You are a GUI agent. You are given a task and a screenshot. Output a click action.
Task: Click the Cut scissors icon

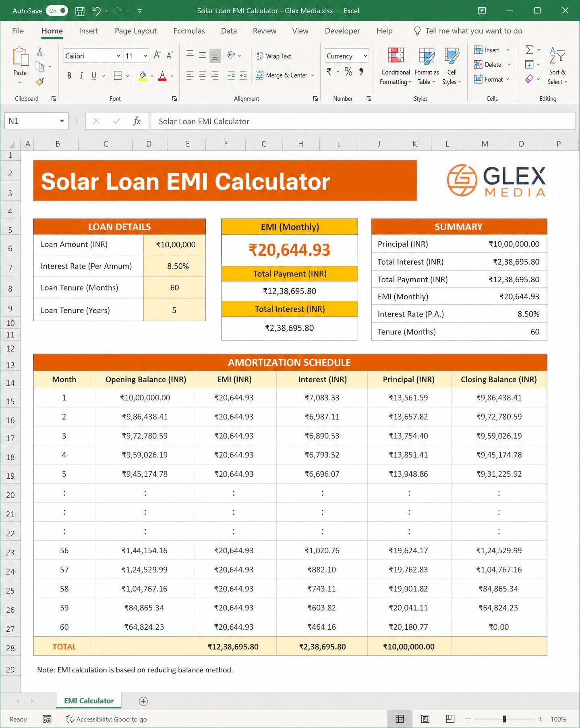(x=39, y=51)
